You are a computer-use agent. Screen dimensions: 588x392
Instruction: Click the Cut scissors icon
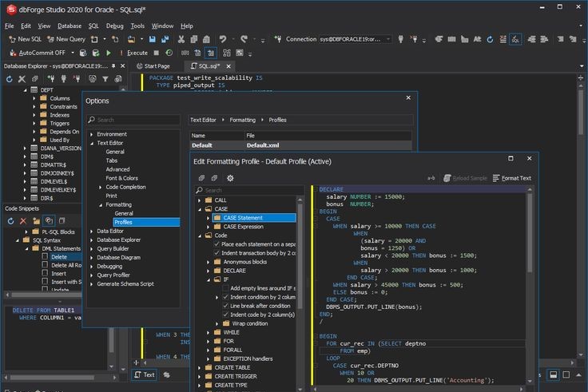pyautogui.click(x=181, y=39)
